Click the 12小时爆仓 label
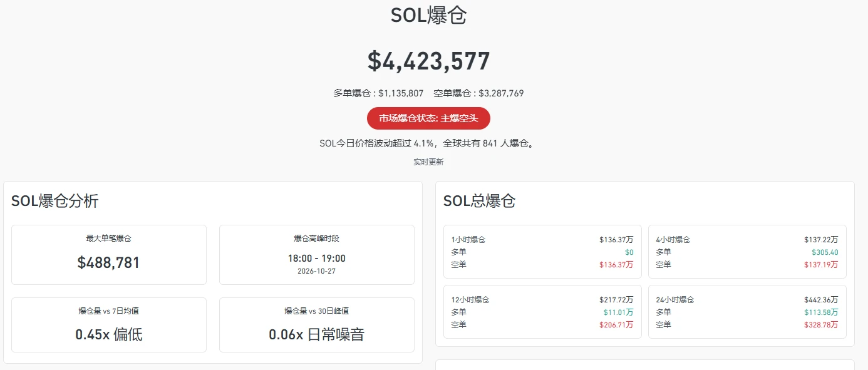868x370 pixels. 470,300
